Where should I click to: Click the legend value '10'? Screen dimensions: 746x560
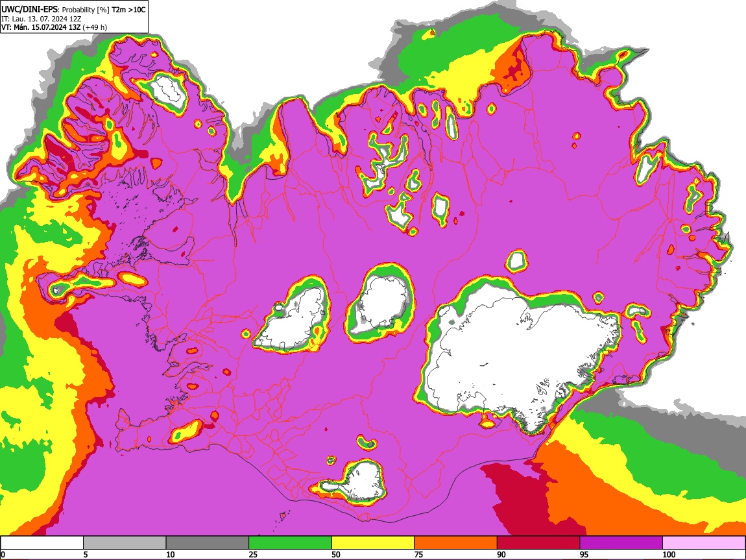point(171,554)
